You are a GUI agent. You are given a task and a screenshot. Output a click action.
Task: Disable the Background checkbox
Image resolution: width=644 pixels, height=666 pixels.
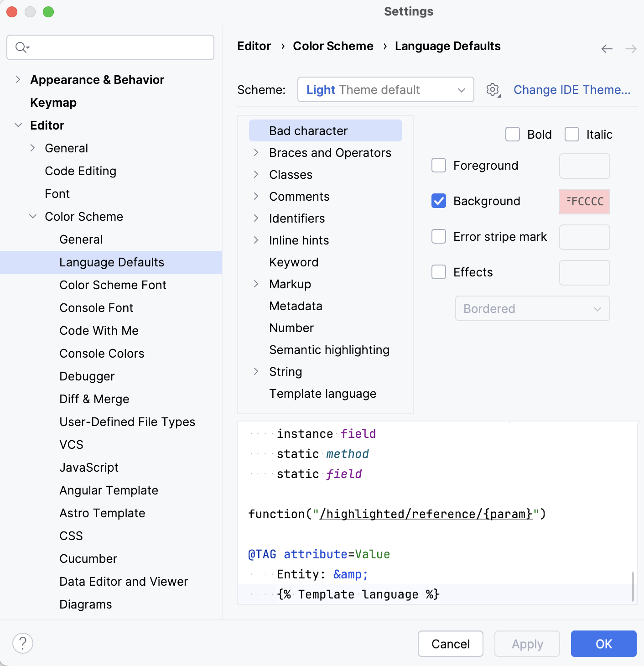pos(438,201)
